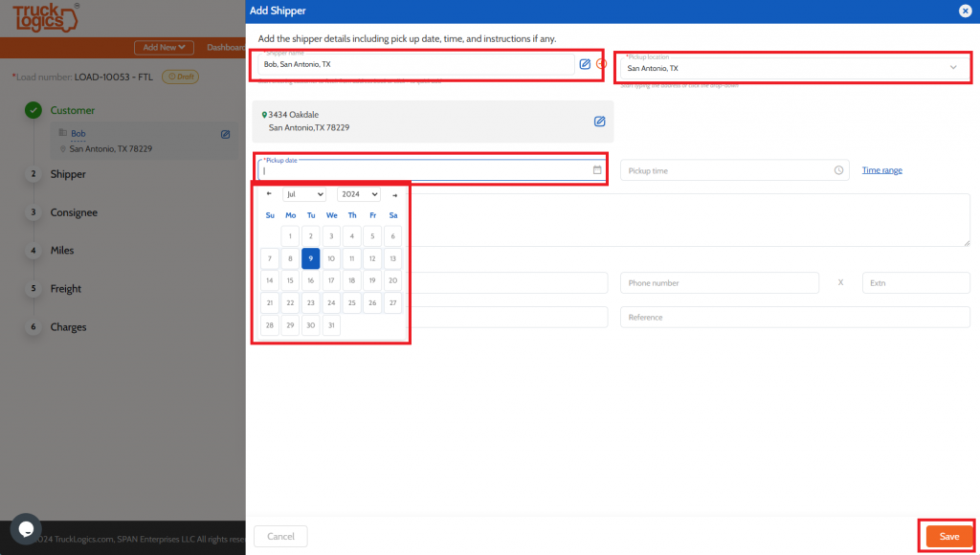980x555 pixels.
Task: Go to next month in calendar
Action: point(394,195)
